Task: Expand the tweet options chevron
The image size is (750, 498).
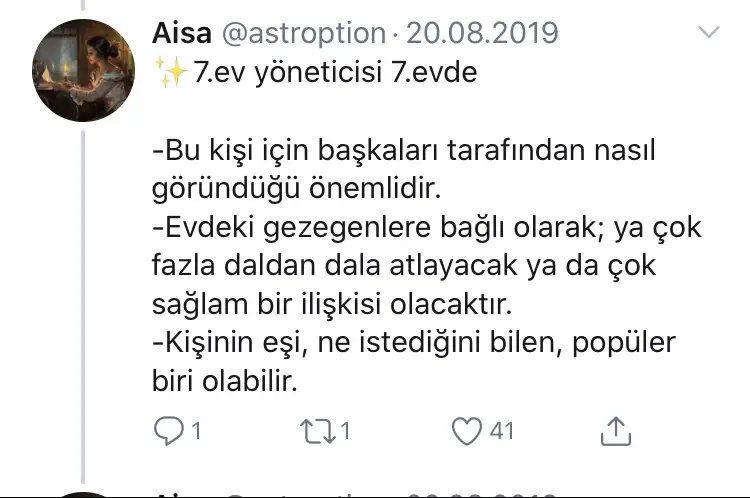Action: pyautogui.click(x=708, y=33)
